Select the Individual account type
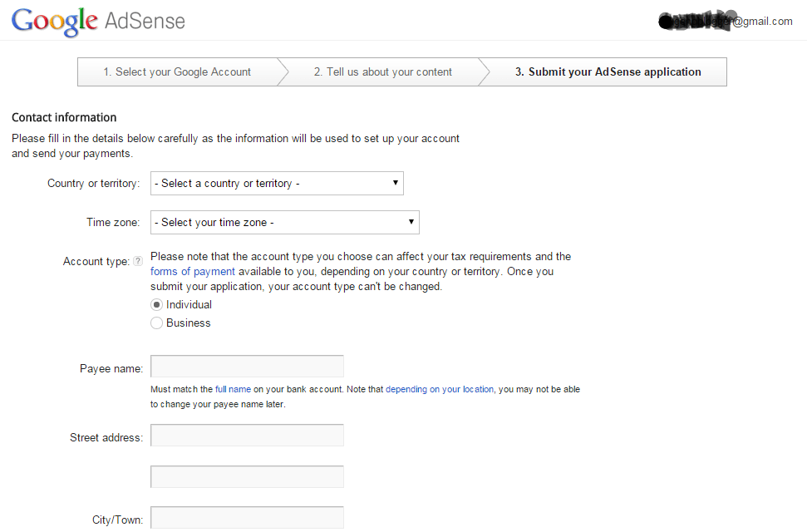This screenshot has width=807, height=532. pyautogui.click(x=156, y=305)
